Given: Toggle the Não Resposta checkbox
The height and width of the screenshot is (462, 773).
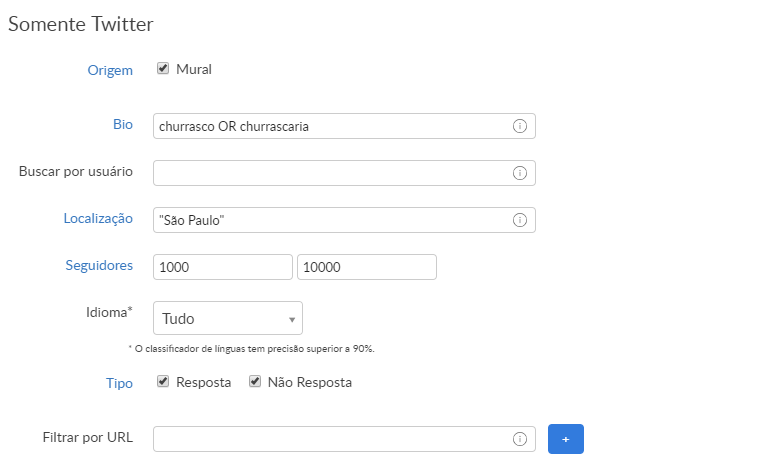Looking at the screenshot, I should tap(255, 382).
